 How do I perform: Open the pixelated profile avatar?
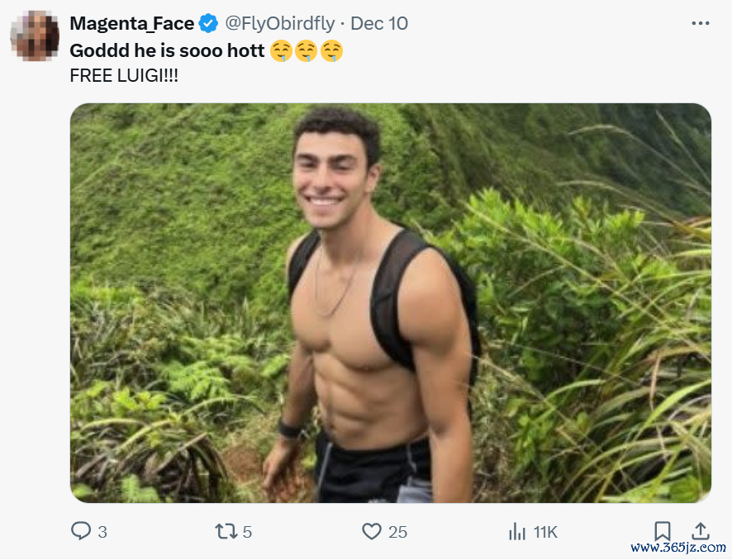click(35, 36)
